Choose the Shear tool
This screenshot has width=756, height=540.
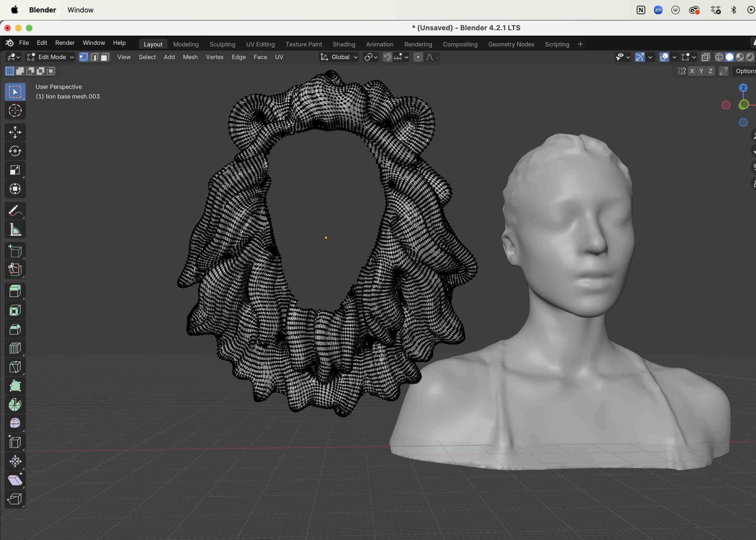pyautogui.click(x=15, y=481)
